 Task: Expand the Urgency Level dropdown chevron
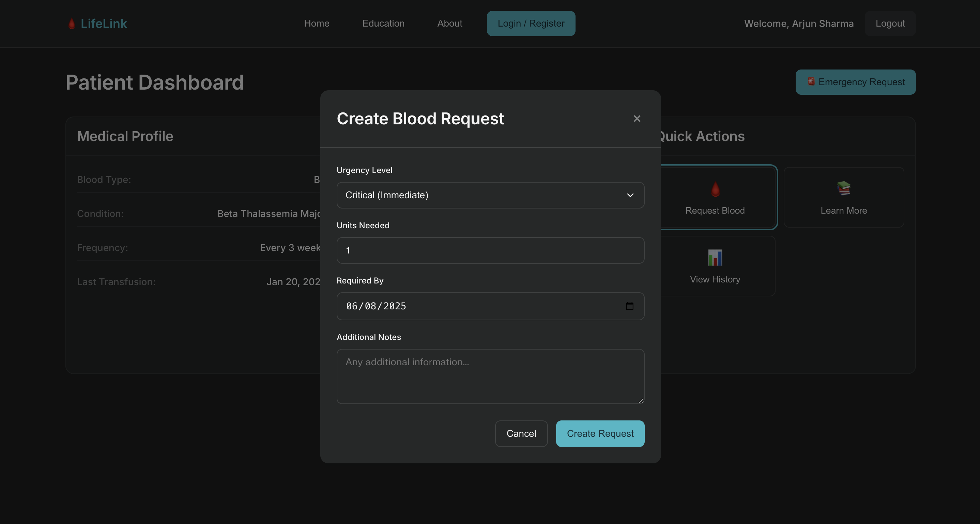point(630,195)
